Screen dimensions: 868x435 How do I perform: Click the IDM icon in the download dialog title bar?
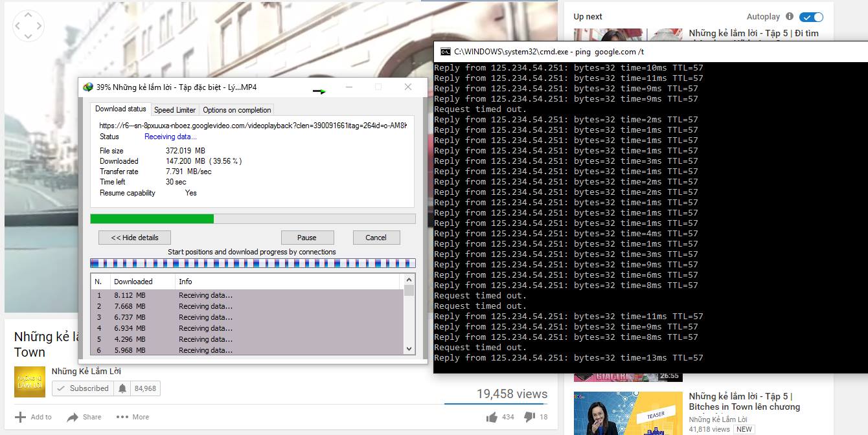pyautogui.click(x=87, y=87)
